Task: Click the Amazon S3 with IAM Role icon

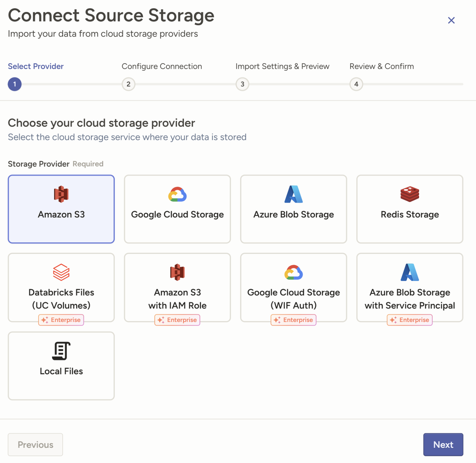Action: [x=177, y=272]
